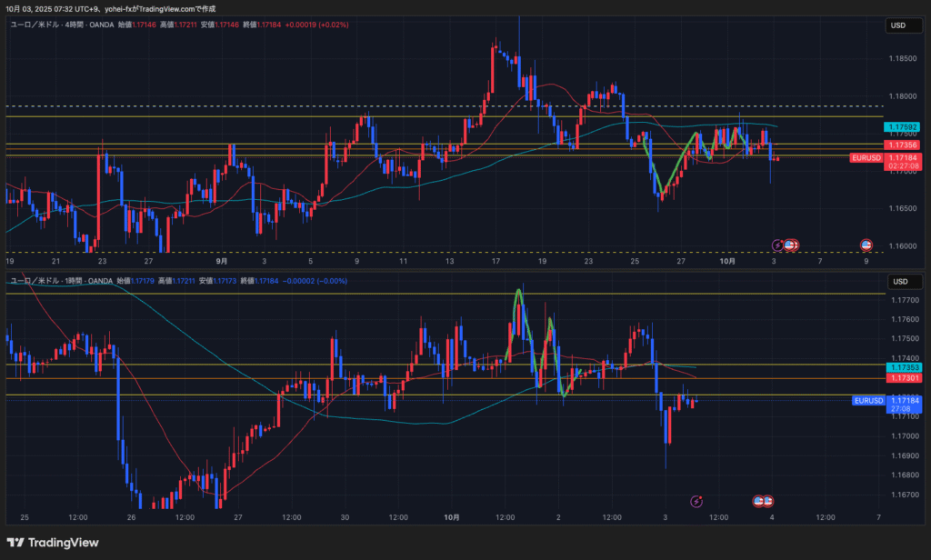Select the cyan 1.17592 moving average price tag
This screenshot has width=931, height=560.
903,127
